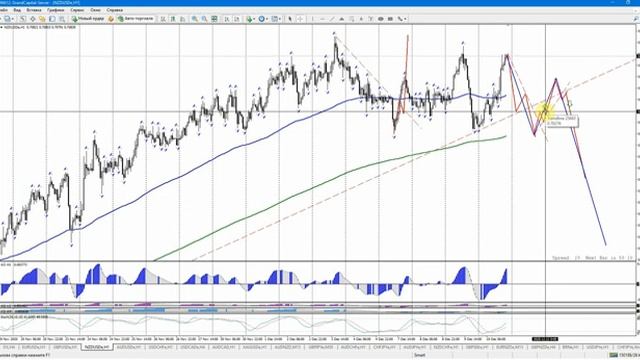Expand the templates dropdown arrow
The image size is (640, 360).
280,19
